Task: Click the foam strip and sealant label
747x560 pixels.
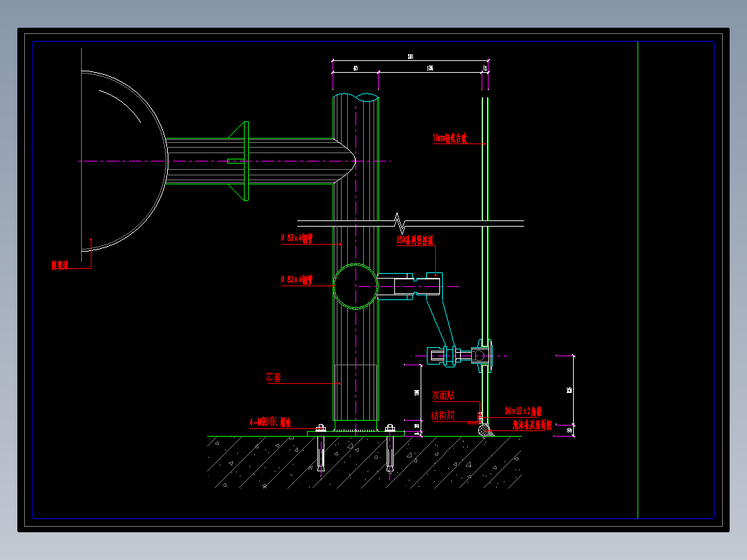Action: click(x=532, y=425)
